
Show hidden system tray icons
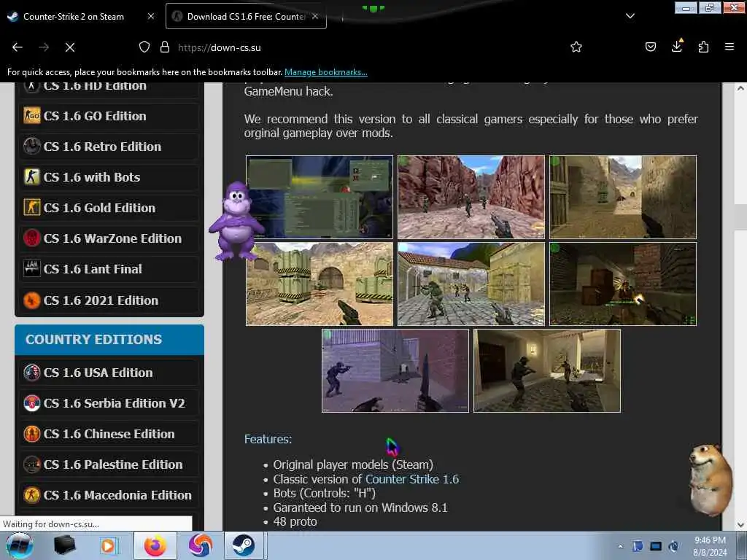[620, 546]
